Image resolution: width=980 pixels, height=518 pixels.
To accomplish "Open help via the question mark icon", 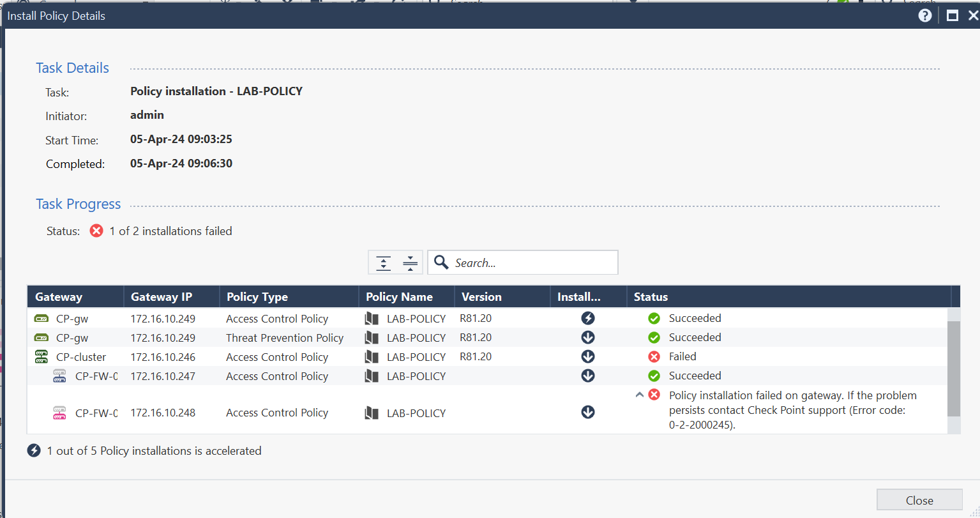I will click(924, 15).
